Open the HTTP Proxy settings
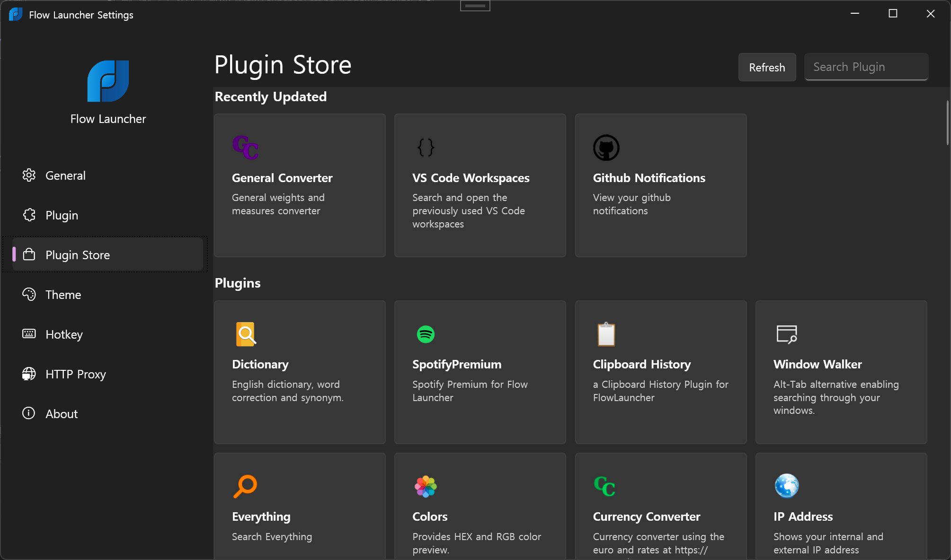 click(75, 374)
